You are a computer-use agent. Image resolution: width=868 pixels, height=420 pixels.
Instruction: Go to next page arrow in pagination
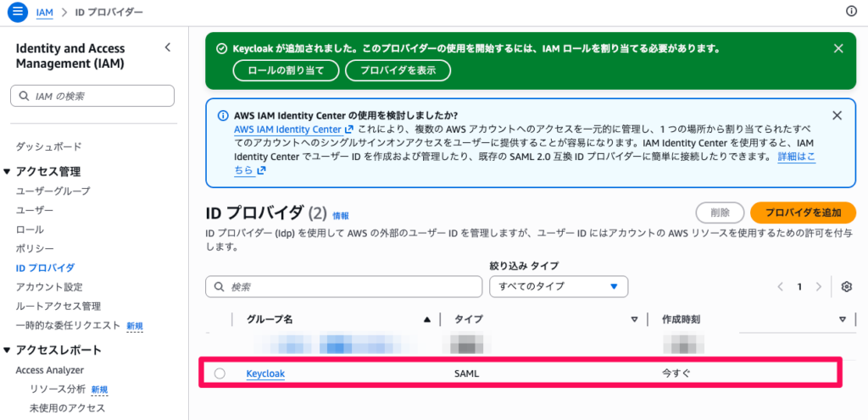coord(818,287)
